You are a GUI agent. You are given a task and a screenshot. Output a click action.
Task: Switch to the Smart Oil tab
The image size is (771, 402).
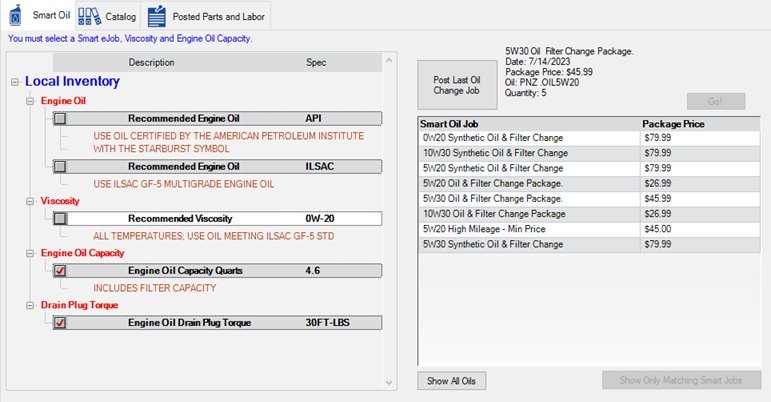40,15
